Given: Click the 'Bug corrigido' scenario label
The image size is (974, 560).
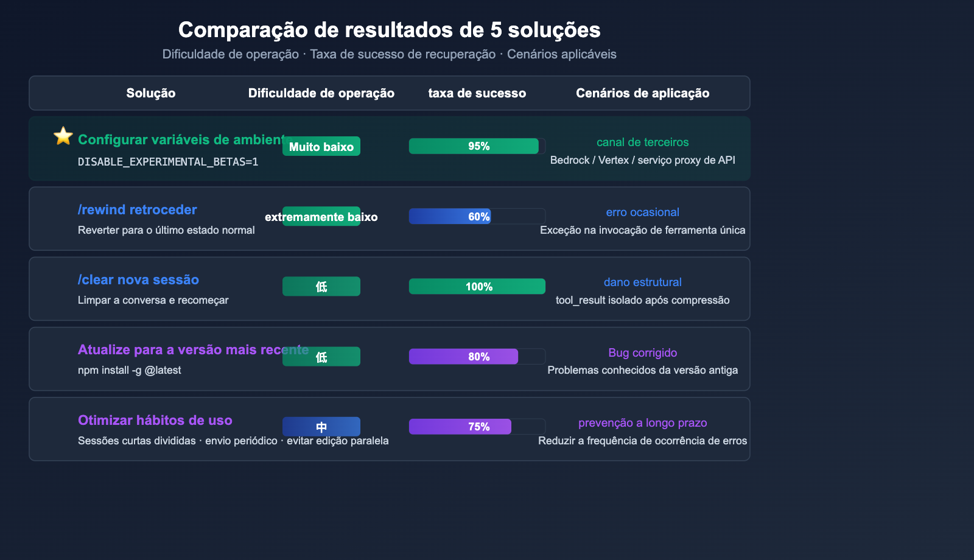Looking at the screenshot, I should [x=643, y=353].
